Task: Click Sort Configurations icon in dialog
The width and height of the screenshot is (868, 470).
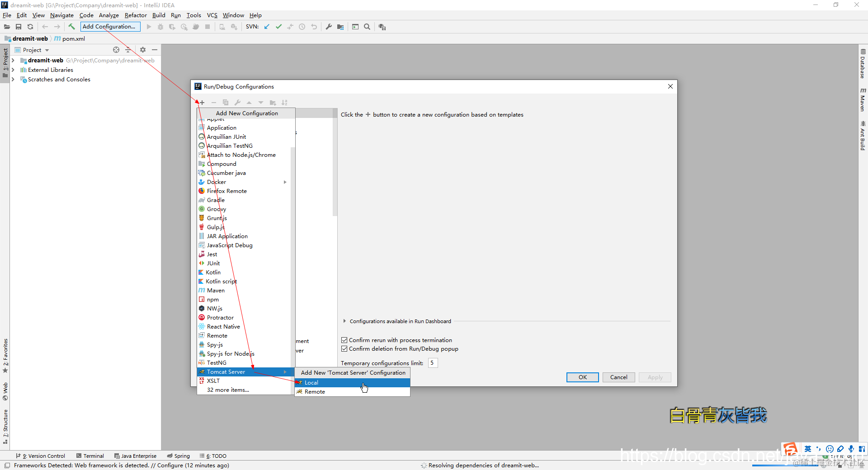Action: coord(284,103)
